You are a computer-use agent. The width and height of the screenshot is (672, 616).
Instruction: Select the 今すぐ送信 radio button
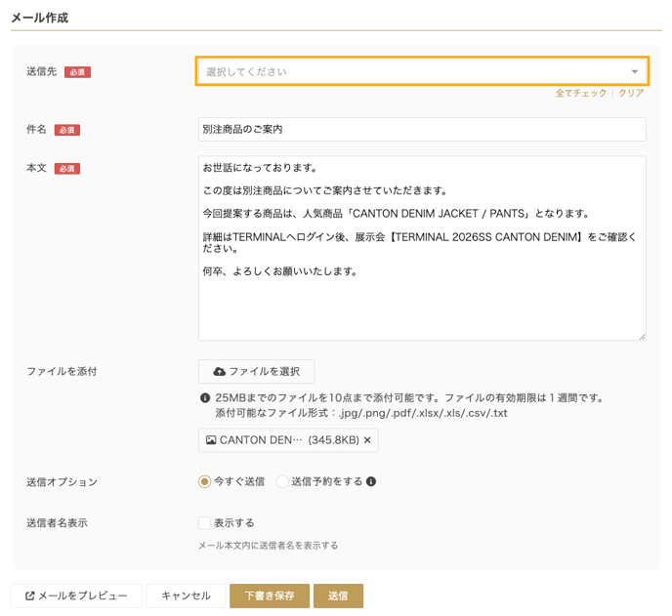click(204, 481)
